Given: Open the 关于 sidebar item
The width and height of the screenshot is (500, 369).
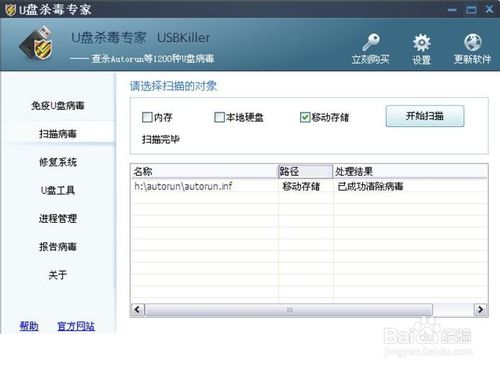Looking at the screenshot, I should coord(58,275).
